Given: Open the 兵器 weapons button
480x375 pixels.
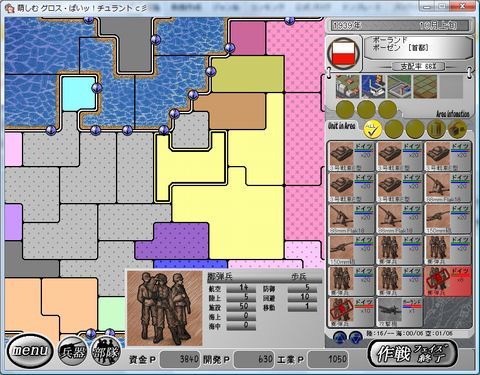Looking at the screenshot, I should coord(73,351).
